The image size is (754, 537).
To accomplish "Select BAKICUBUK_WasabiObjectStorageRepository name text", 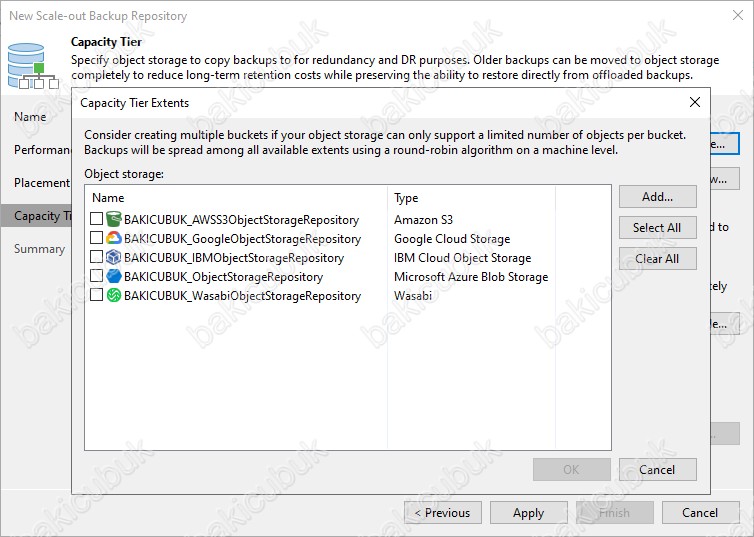I will pyautogui.click(x=242, y=296).
